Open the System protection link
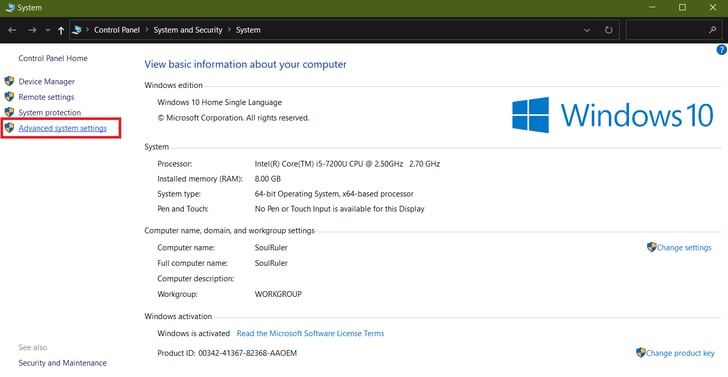 pyautogui.click(x=50, y=112)
